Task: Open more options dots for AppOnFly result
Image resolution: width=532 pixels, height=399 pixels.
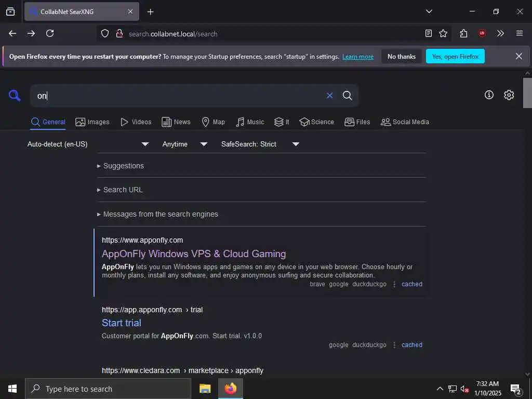Action: click(x=394, y=284)
